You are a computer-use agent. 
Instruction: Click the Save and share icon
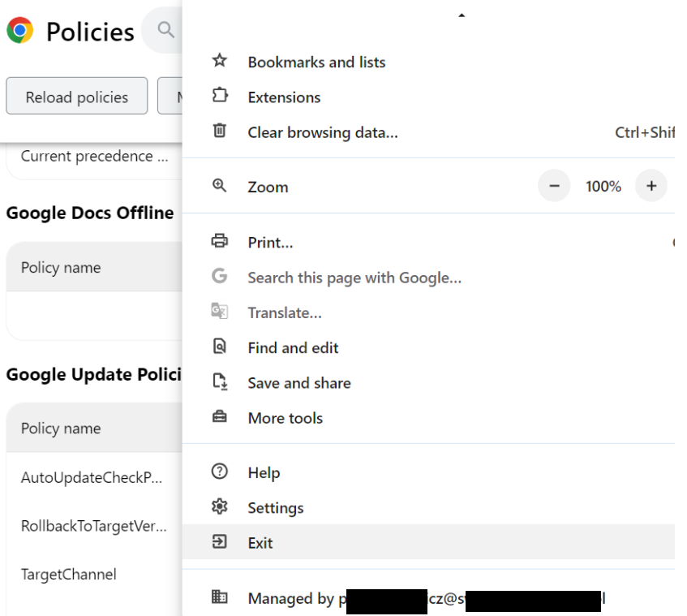(x=220, y=381)
